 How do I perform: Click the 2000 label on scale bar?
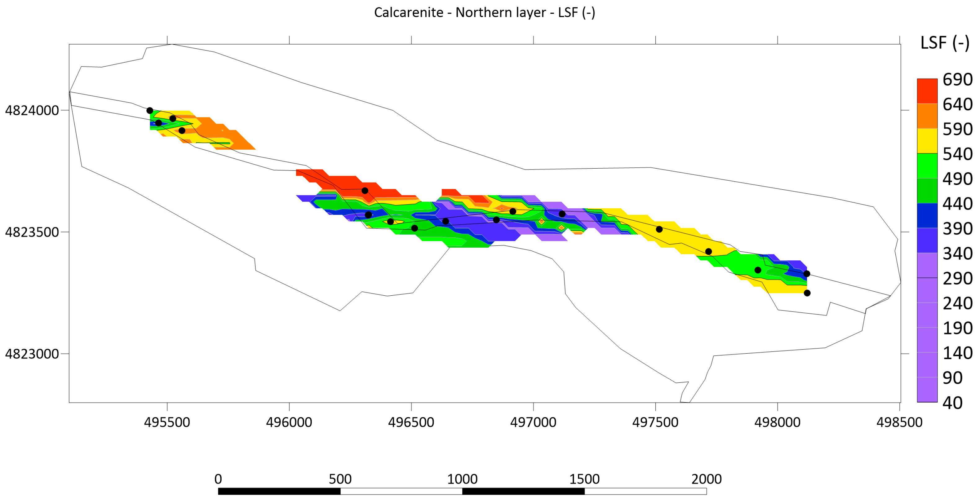pyautogui.click(x=706, y=479)
